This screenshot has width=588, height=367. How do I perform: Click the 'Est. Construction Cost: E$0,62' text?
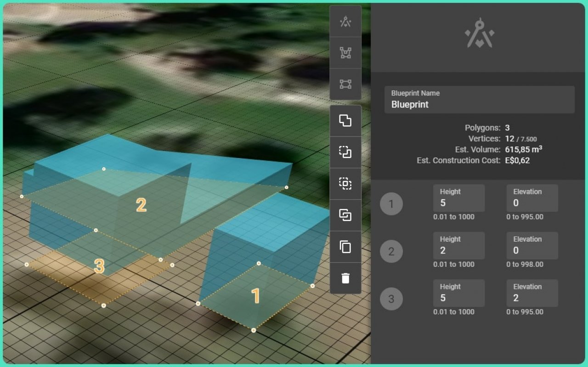click(x=473, y=160)
